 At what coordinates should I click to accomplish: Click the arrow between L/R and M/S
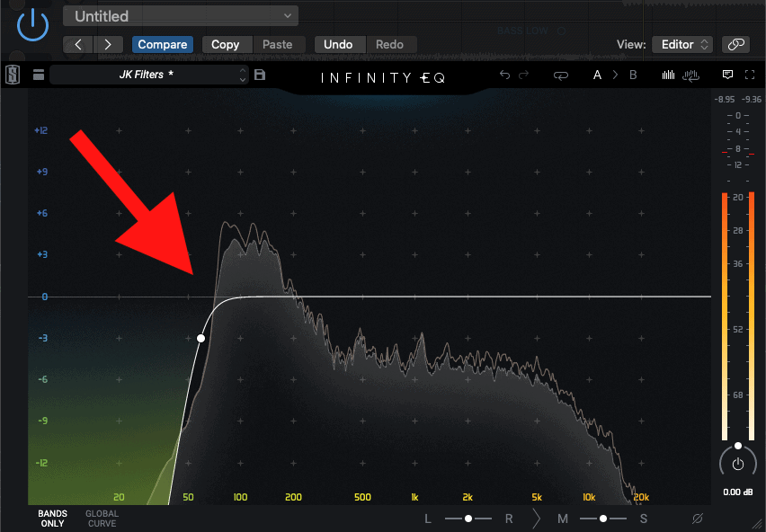(x=537, y=519)
